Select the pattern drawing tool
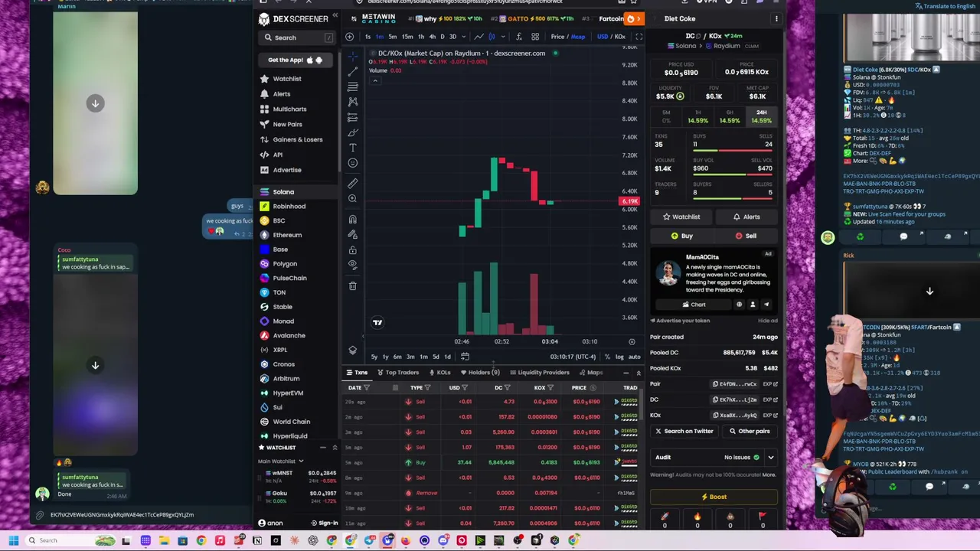This screenshot has height=551, width=980. pyautogui.click(x=352, y=102)
